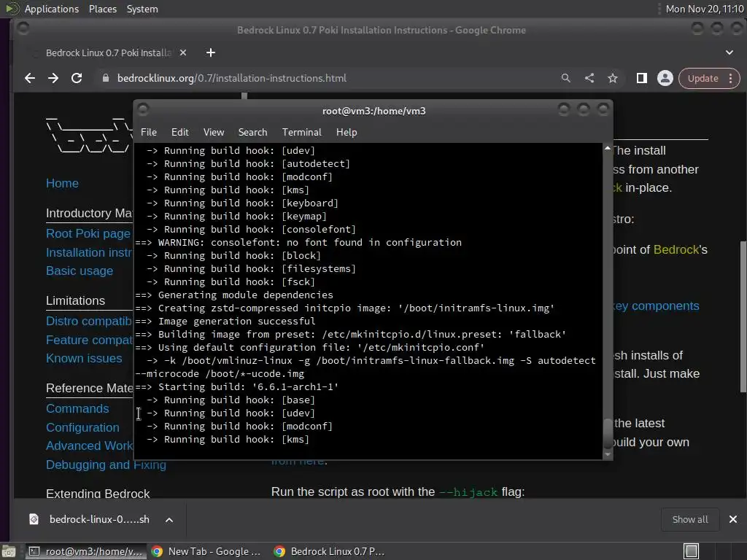Click terminal scrollbar thumb
The width and height of the screenshot is (747, 560).
[x=608, y=433]
